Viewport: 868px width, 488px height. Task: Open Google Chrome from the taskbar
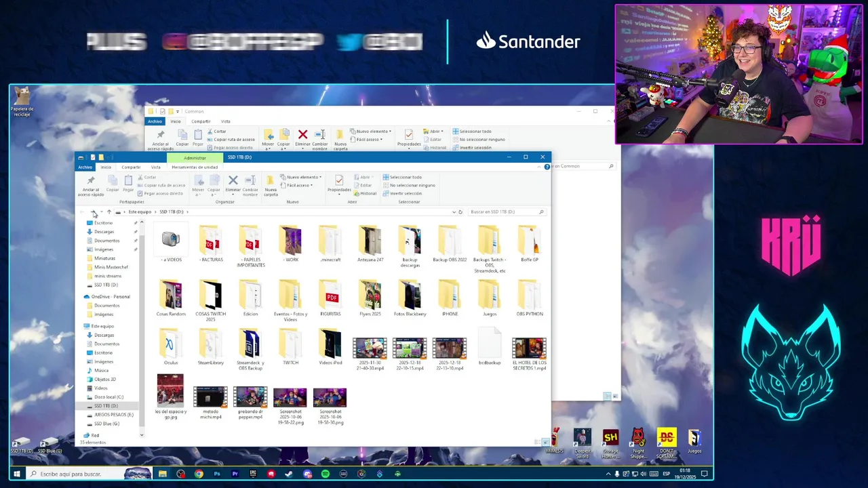click(x=199, y=474)
